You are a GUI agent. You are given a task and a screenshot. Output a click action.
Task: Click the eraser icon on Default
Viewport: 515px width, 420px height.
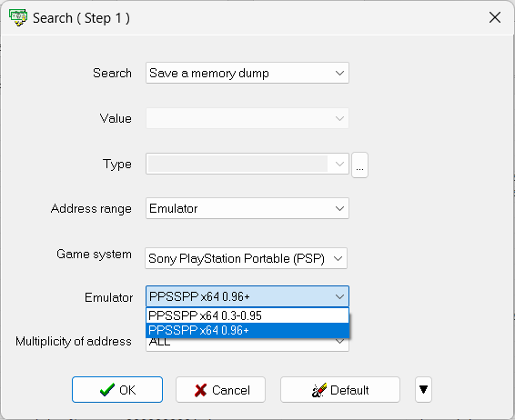(319, 390)
